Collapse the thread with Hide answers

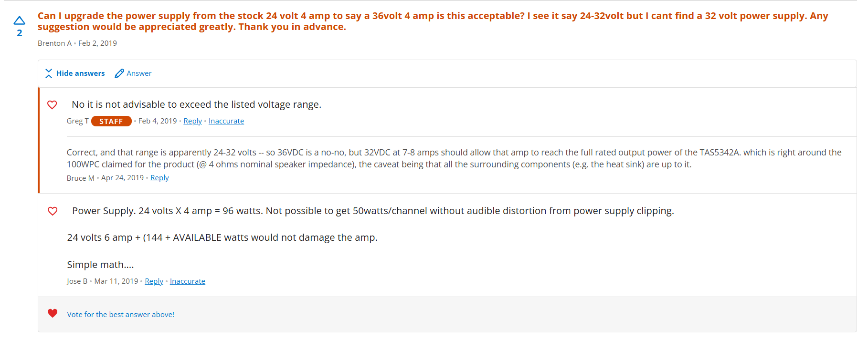80,73
